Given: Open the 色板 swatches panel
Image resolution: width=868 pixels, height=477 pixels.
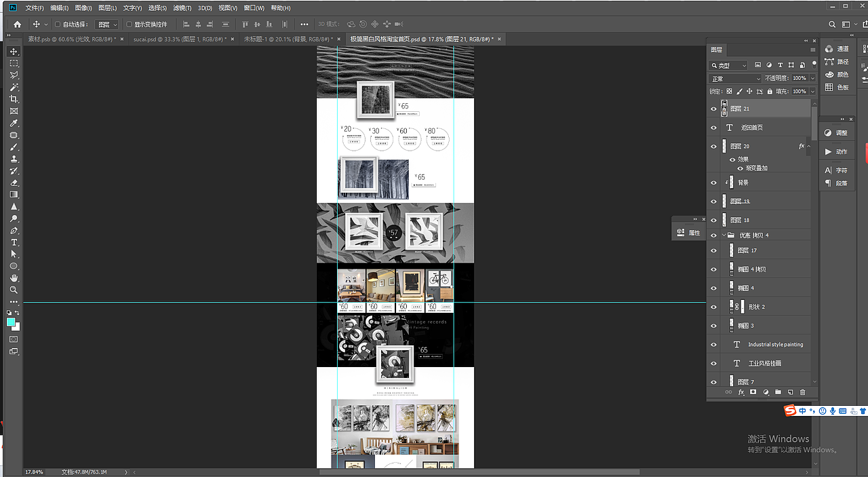Looking at the screenshot, I should pos(837,88).
